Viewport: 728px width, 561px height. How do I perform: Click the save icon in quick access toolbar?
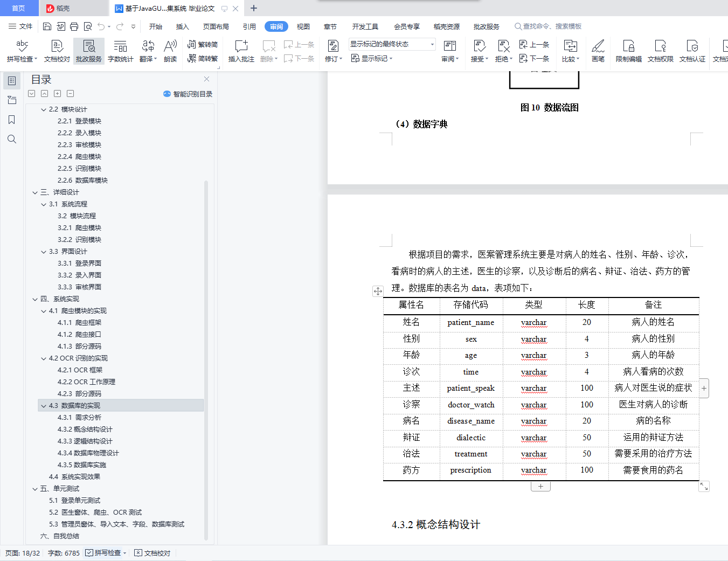tap(47, 26)
